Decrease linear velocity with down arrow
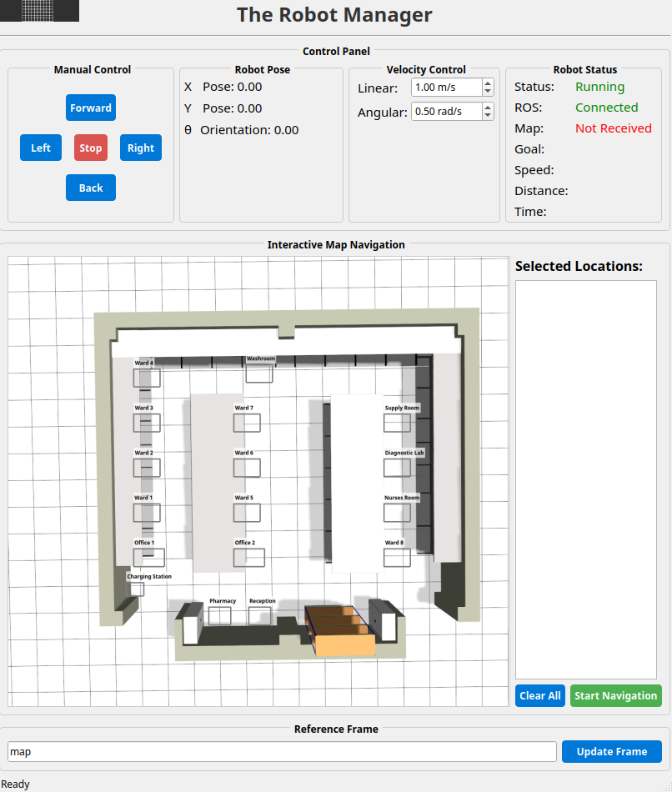 click(x=488, y=92)
